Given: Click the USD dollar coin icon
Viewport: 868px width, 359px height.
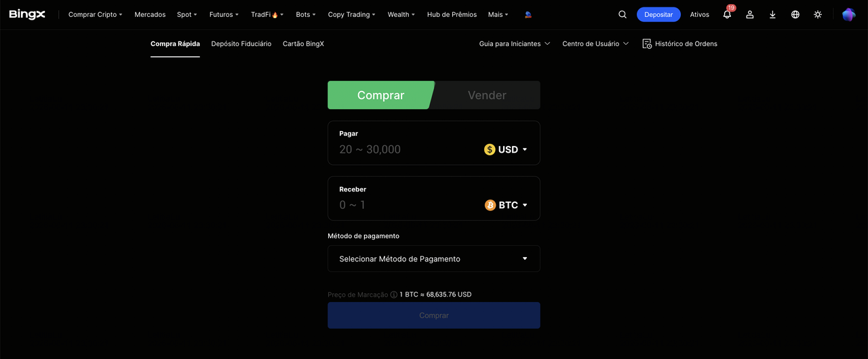Looking at the screenshot, I should [x=490, y=149].
